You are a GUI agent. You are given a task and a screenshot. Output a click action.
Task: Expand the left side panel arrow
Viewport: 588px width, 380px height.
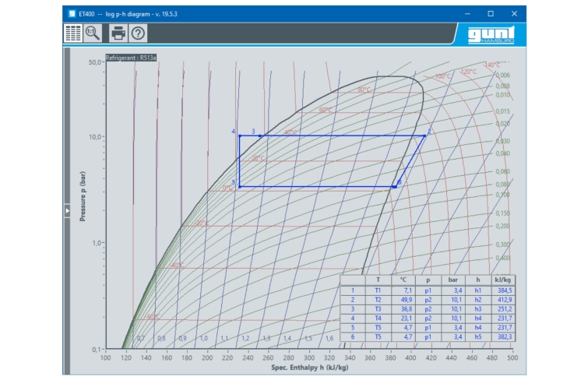(67, 211)
